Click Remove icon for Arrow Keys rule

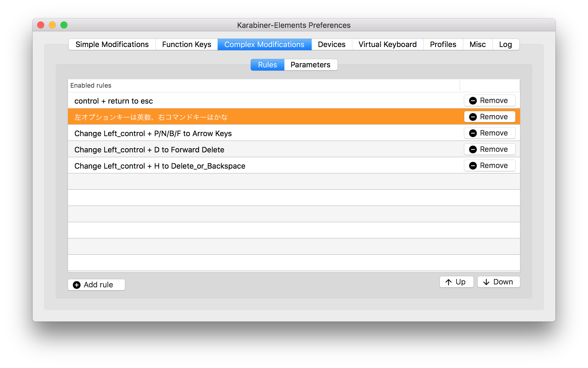tap(472, 133)
